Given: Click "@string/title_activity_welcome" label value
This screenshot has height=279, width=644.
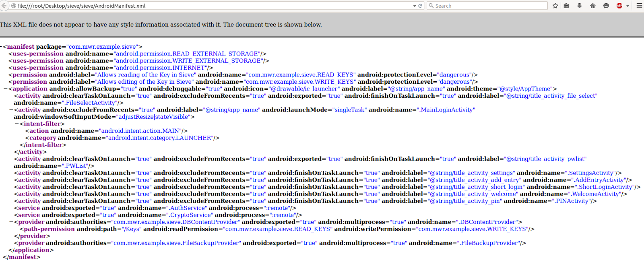Looking at the screenshot, I should click(473, 194).
